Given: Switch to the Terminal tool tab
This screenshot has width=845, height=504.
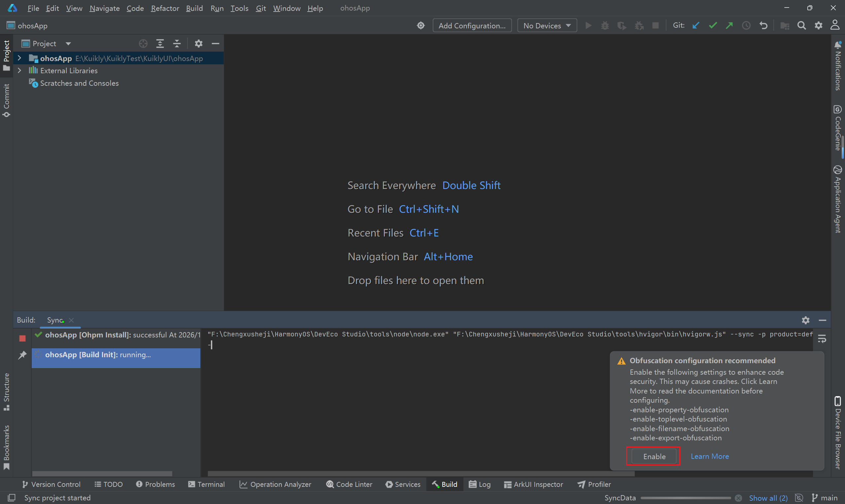Looking at the screenshot, I should point(207,484).
